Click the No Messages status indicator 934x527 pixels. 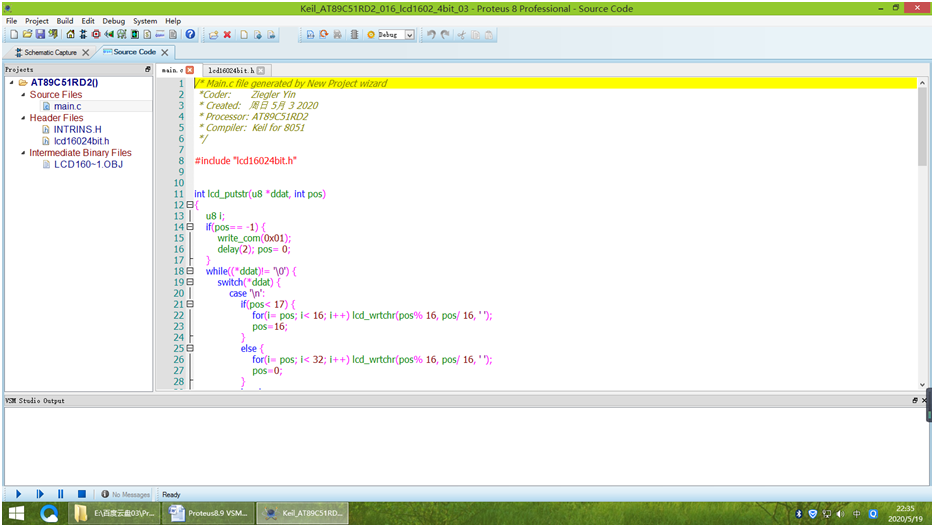point(126,494)
